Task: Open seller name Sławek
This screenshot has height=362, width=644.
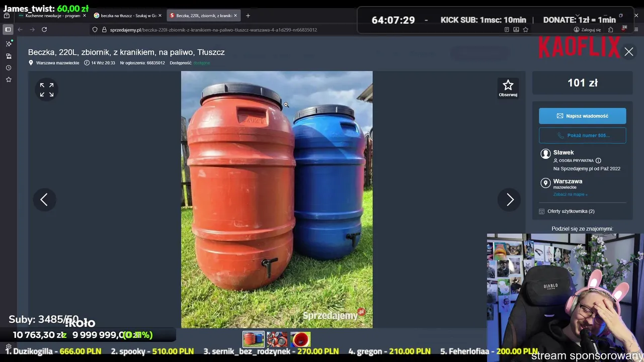Action: 563,152
